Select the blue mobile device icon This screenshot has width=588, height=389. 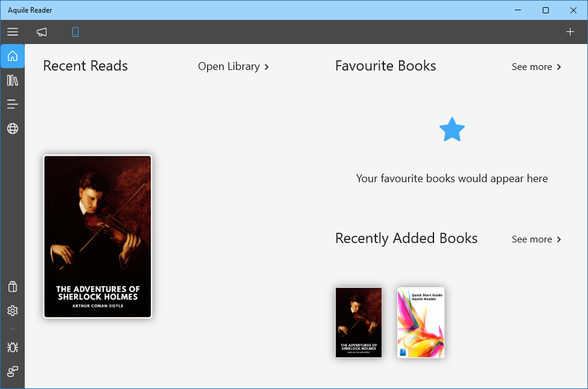pyautogui.click(x=75, y=32)
